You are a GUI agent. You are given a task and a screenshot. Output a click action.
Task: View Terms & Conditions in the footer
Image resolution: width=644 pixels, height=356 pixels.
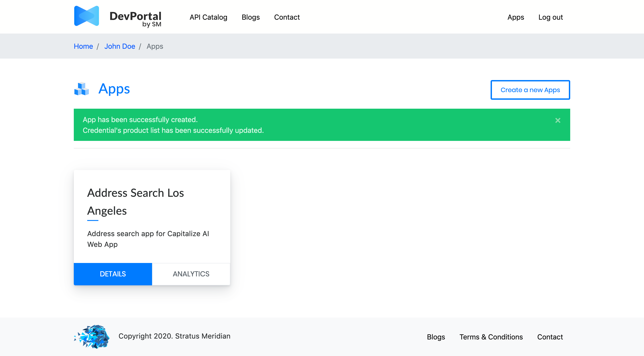coord(491,337)
